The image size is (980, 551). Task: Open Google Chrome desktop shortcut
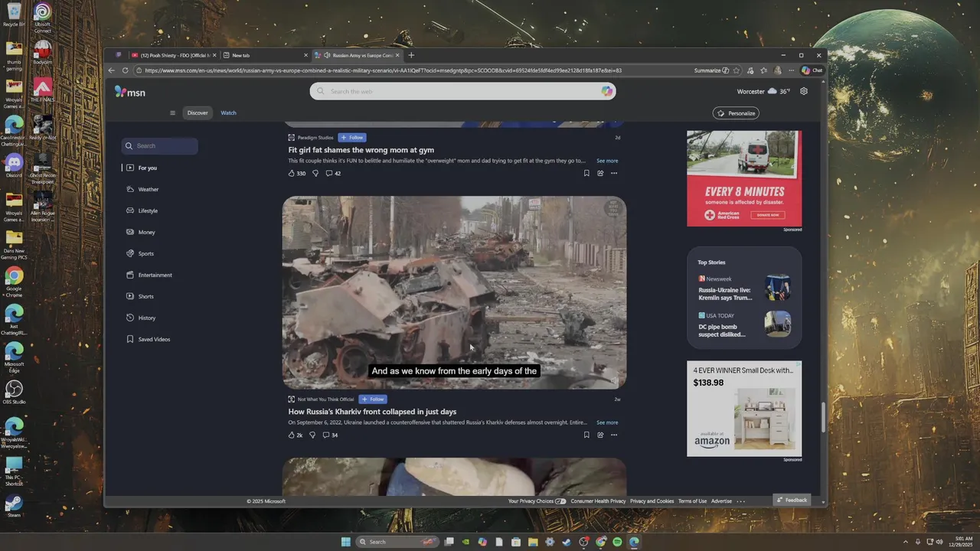coord(14,281)
